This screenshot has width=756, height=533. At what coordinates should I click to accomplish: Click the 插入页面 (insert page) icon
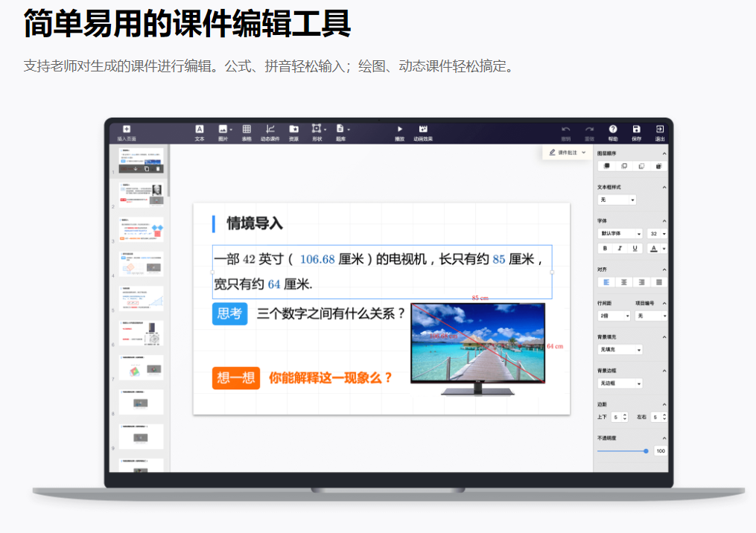(x=127, y=129)
